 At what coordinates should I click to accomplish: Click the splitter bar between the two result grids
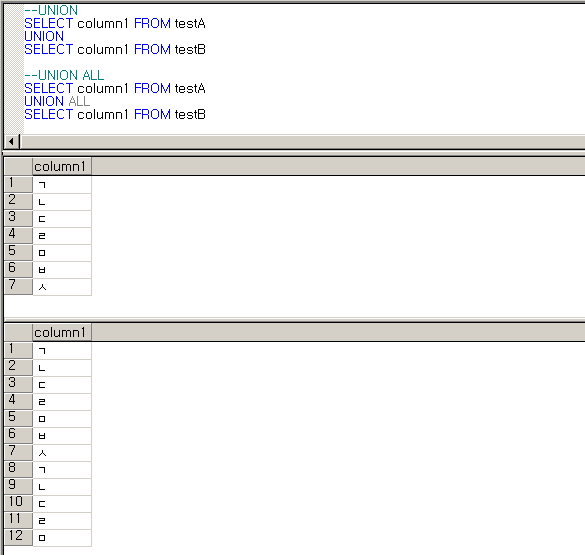294,320
